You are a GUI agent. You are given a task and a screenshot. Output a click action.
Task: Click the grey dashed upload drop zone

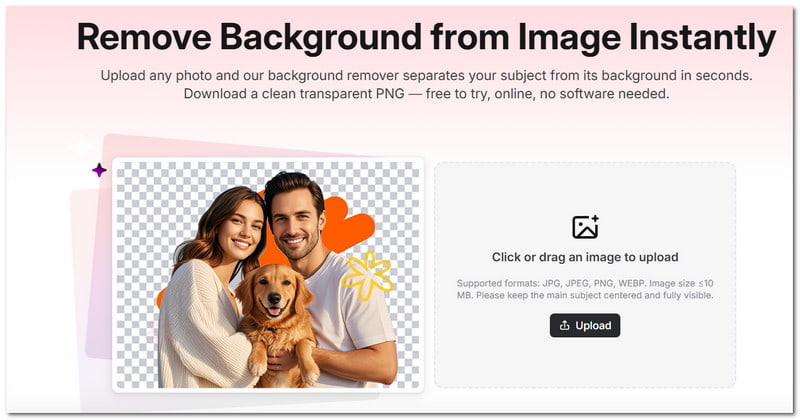coord(585,275)
